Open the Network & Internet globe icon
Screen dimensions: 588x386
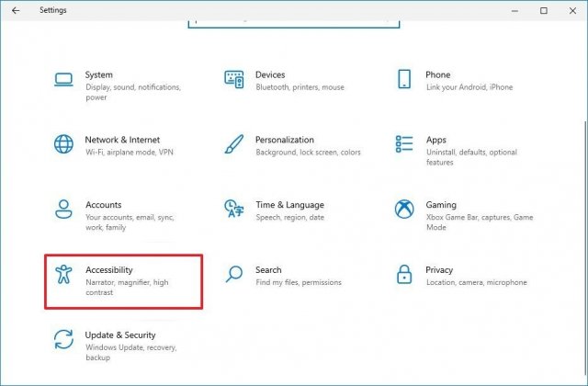(63, 144)
